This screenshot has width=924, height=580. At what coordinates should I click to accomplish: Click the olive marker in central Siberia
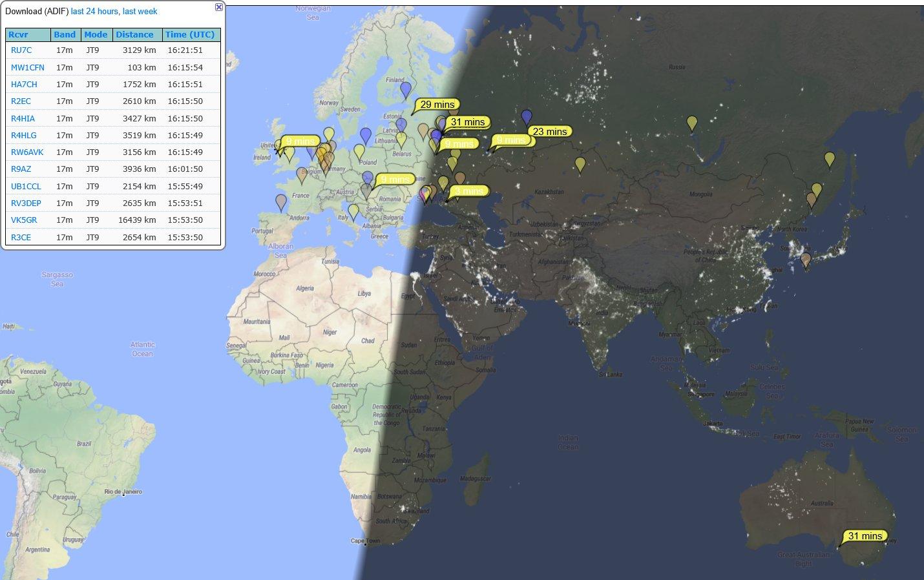tap(692, 124)
